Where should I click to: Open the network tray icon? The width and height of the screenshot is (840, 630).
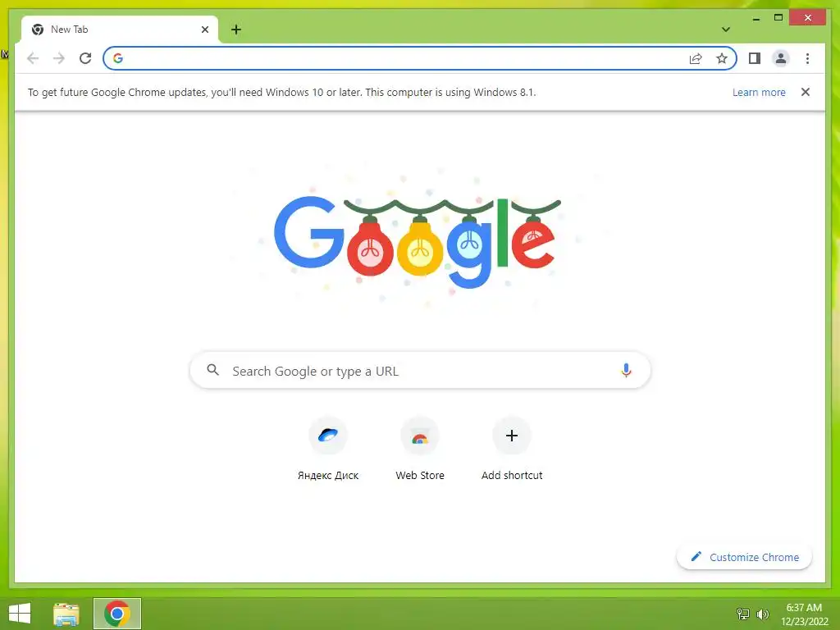[742, 614]
